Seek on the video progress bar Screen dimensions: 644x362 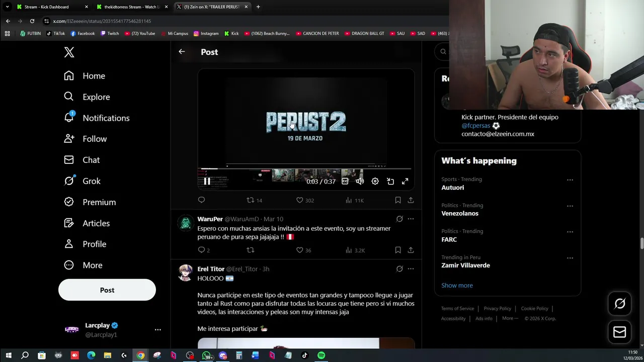tap(306, 169)
